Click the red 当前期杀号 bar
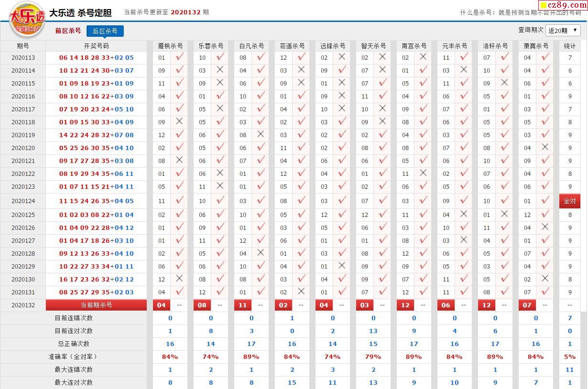The height and width of the screenshot is (389, 588). (x=96, y=305)
